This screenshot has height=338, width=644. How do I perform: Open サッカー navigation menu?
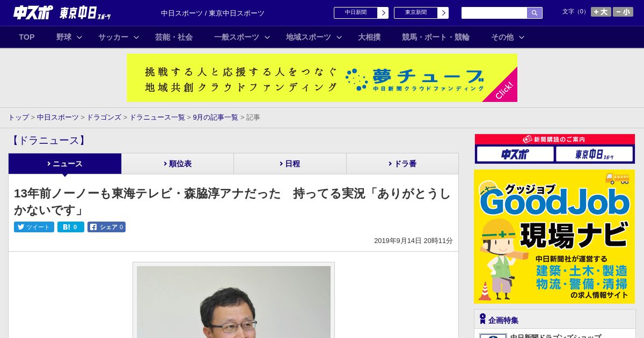[113, 37]
